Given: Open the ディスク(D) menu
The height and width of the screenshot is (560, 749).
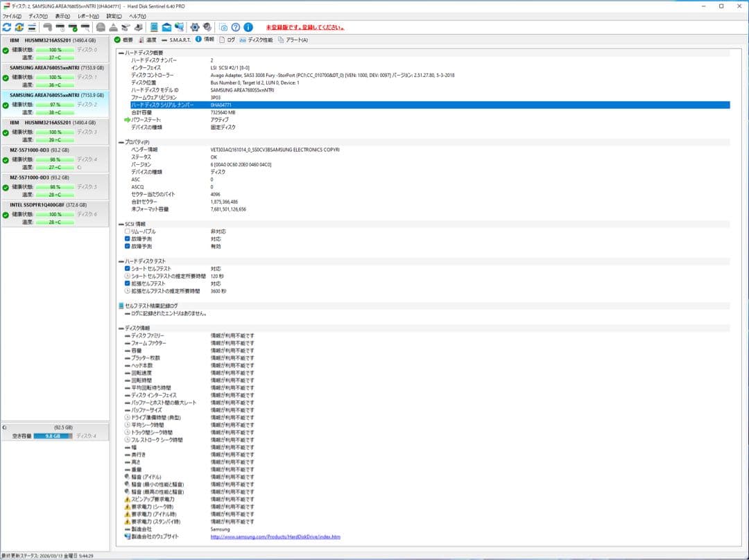Looking at the screenshot, I should [x=37, y=16].
